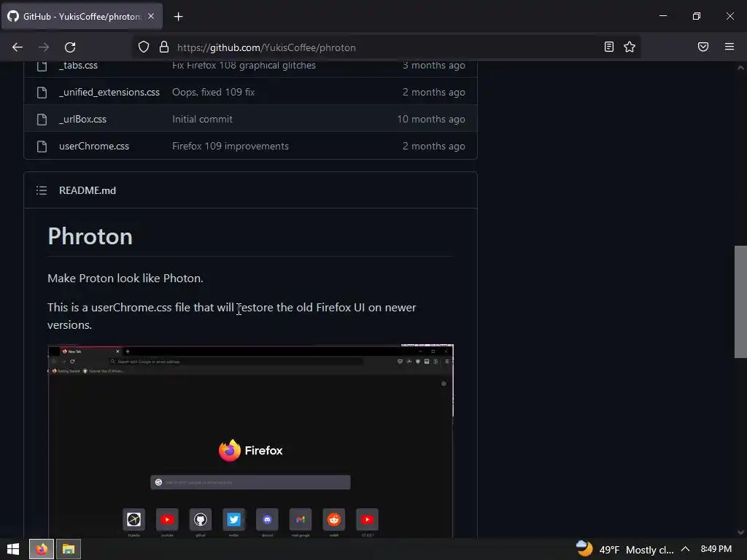Click Firefox icon in taskbar
This screenshot has height=560, width=747.
coord(42,549)
